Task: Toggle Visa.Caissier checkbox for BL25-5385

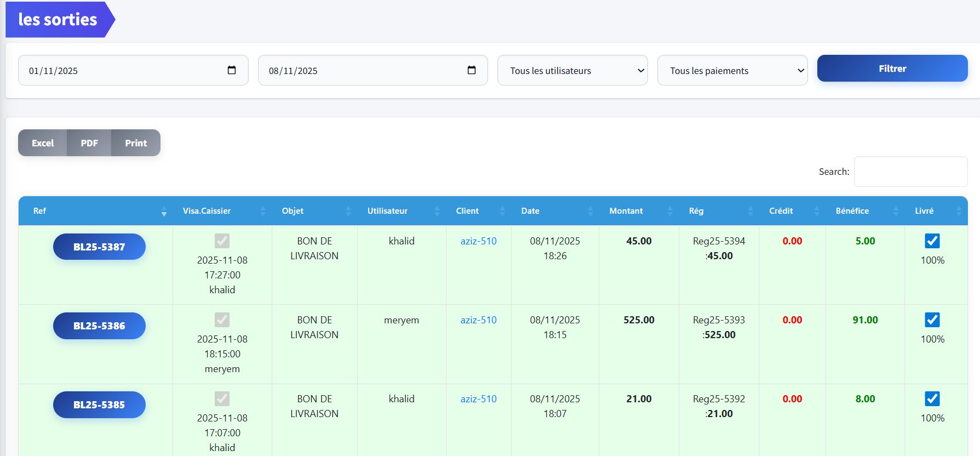Action: click(x=222, y=399)
